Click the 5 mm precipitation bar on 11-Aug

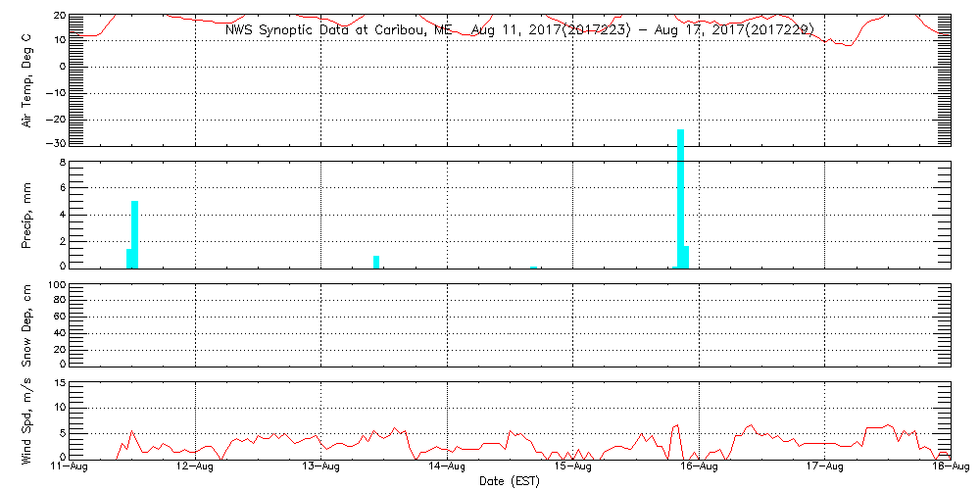(x=134, y=233)
